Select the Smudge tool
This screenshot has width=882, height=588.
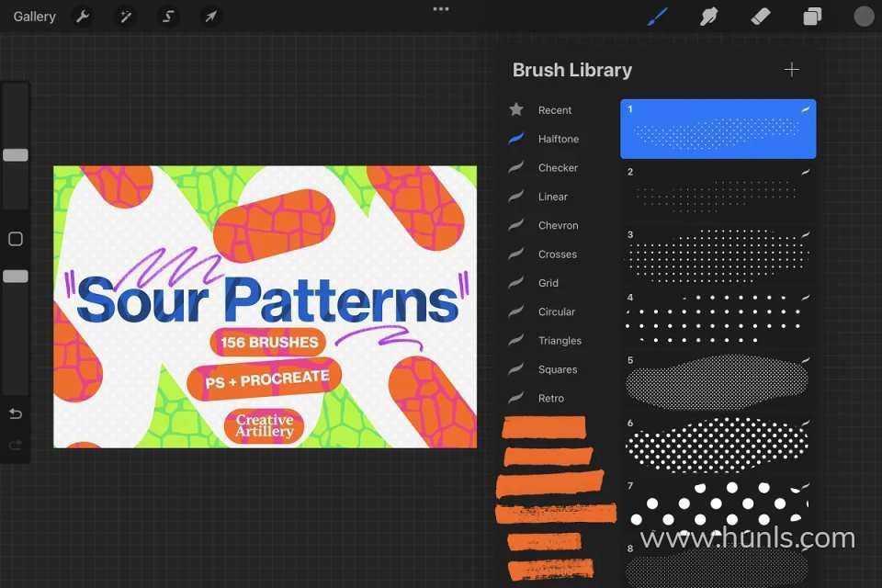708,17
